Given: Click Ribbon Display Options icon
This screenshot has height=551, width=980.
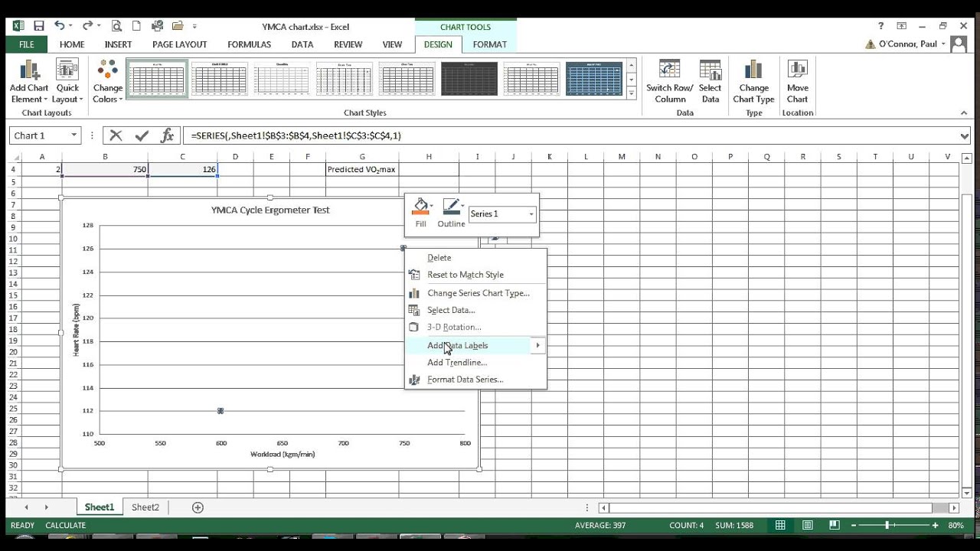Looking at the screenshot, I should tap(902, 26).
